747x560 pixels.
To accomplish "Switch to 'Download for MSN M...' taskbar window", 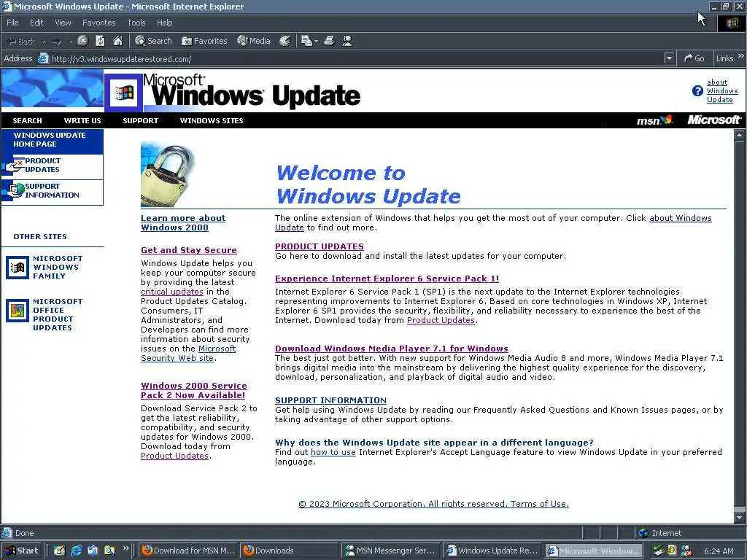I will [x=189, y=551].
